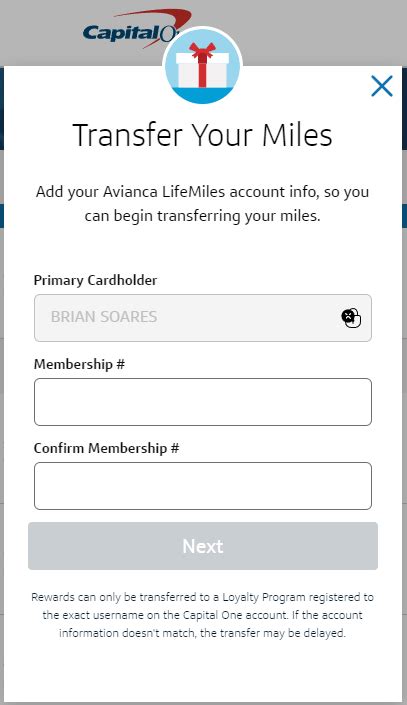The height and width of the screenshot is (705, 407).
Task: Click the Confirm Membership # label
Action: pyautogui.click(x=107, y=448)
